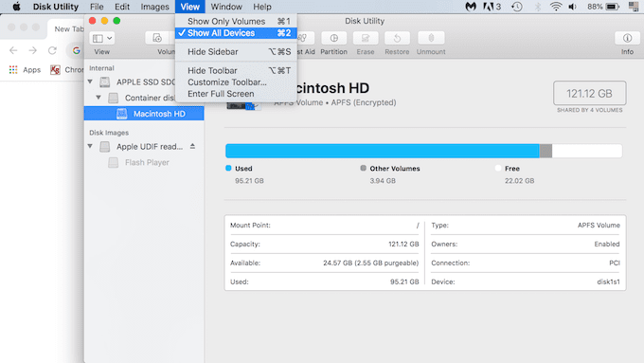Collapse the Container disk disclosure triangle
This screenshot has height=363, width=644.
point(98,98)
